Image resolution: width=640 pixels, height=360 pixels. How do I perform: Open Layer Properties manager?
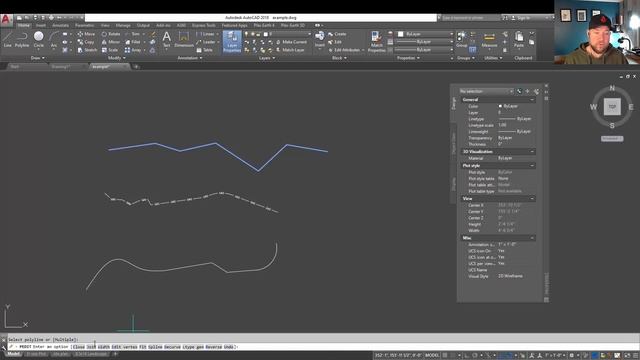click(x=232, y=42)
